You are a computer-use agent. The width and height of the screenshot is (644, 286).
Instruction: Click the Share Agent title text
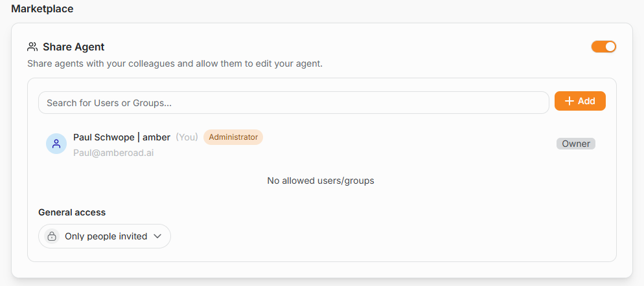click(73, 47)
